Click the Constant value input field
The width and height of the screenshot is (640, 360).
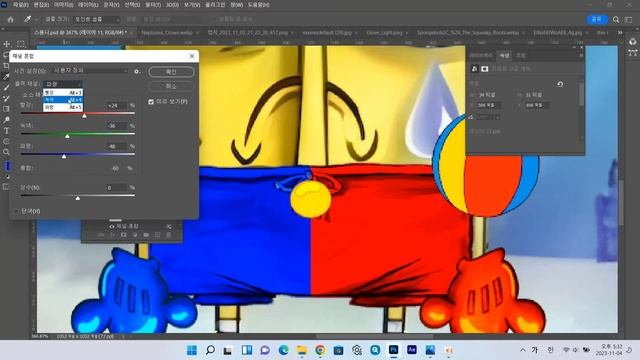[x=117, y=188]
